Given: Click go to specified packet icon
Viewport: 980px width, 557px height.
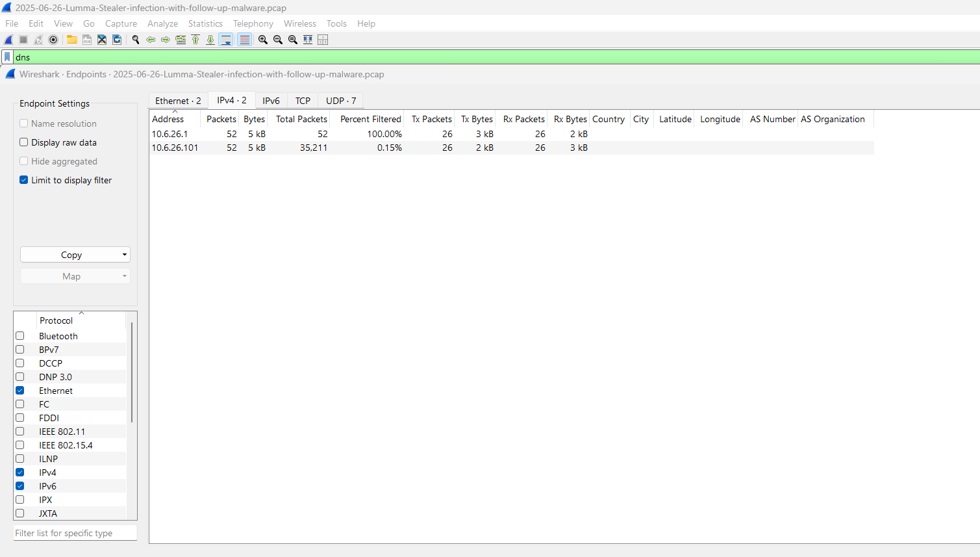Looking at the screenshot, I should (x=181, y=40).
